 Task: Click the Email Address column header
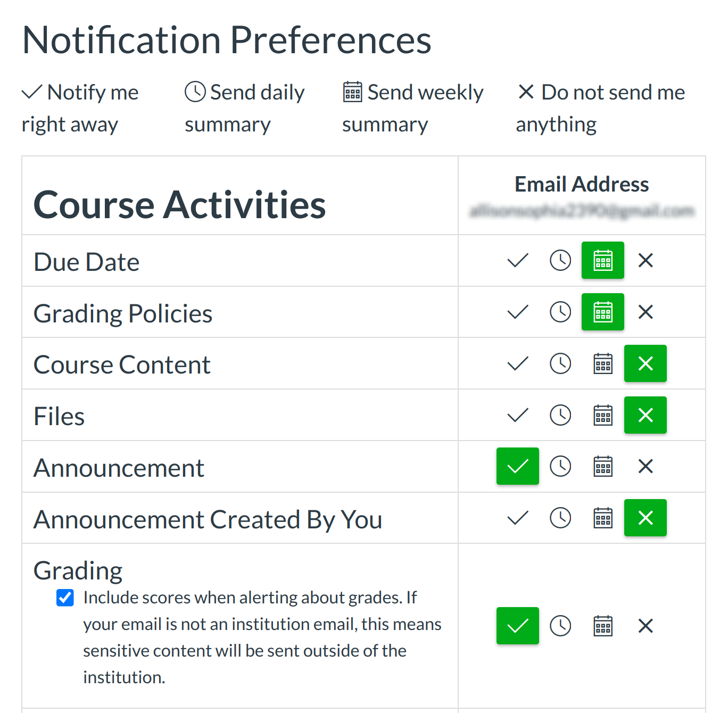(582, 185)
